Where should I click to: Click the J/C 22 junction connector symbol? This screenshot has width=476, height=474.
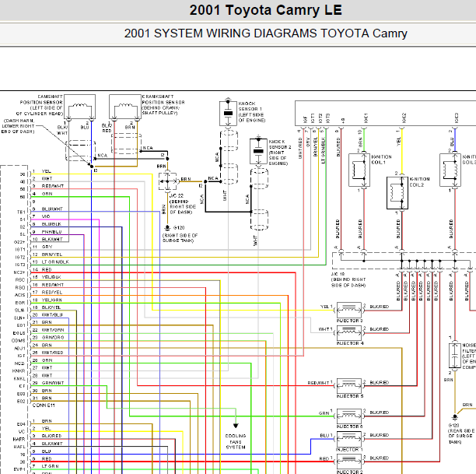coord(167,181)
